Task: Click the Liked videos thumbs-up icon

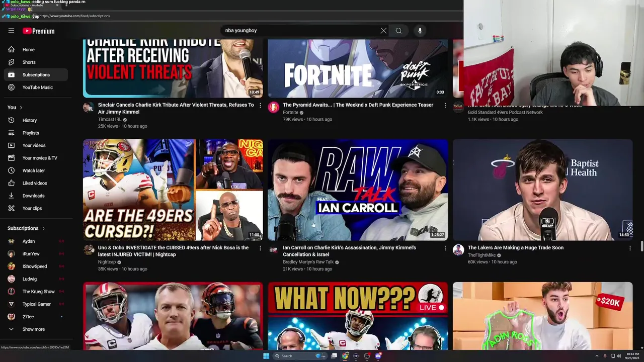Action: [11, 183]
